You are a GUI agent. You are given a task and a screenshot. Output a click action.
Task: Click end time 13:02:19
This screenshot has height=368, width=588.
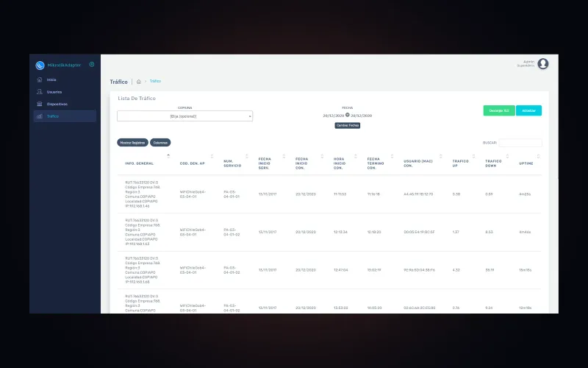coord(374,270)
